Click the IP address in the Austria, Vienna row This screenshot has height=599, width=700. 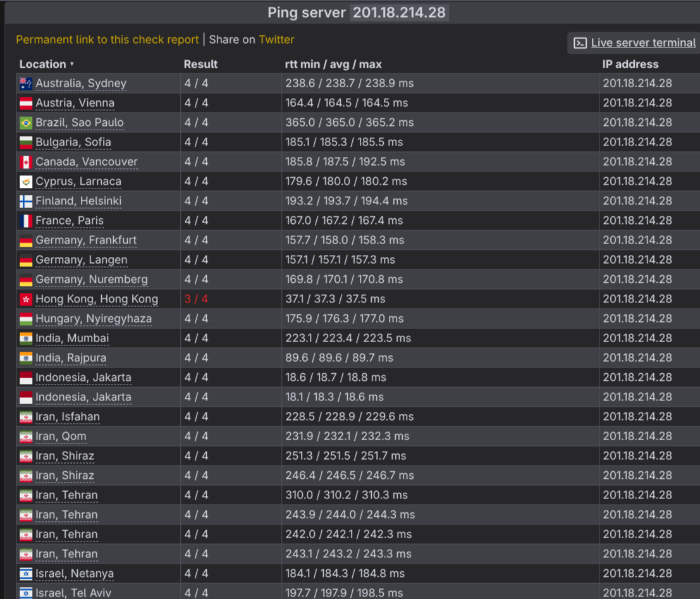637,103
